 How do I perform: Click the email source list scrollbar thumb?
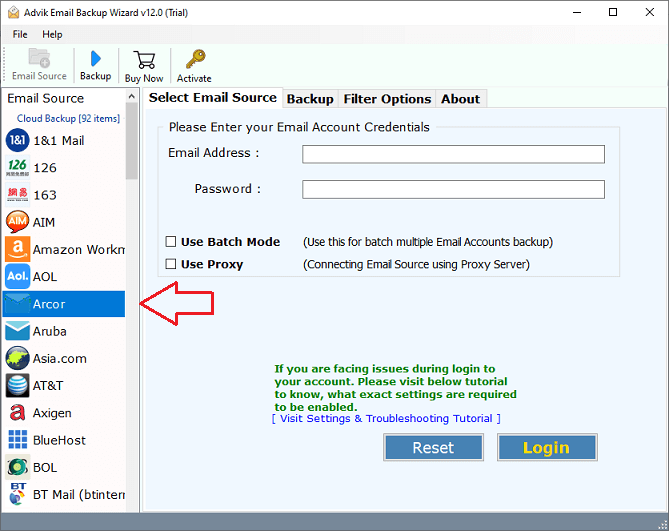tap(132, 142)
